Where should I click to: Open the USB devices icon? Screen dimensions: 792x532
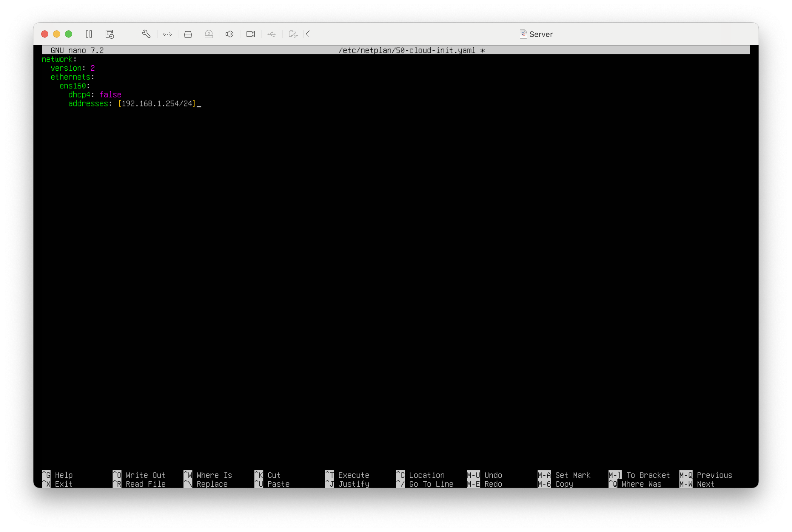click(272, 34)
